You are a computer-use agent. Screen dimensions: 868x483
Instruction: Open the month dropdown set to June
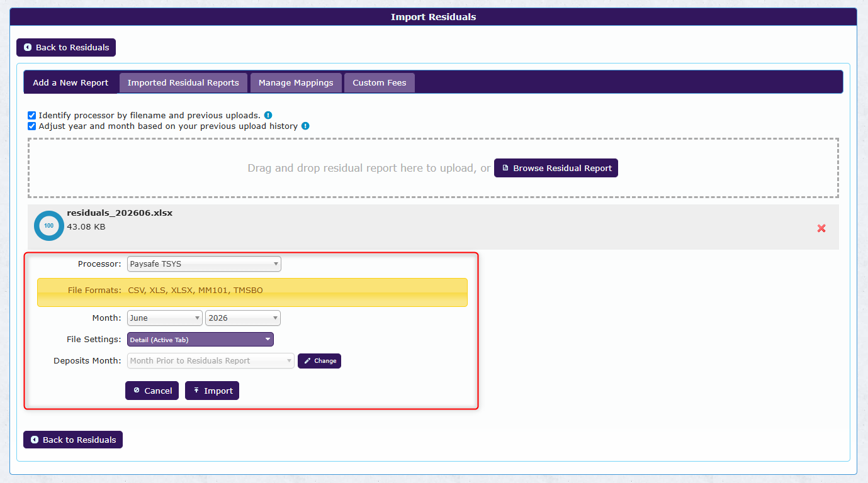pyautogui.click(x=165, y=318)
